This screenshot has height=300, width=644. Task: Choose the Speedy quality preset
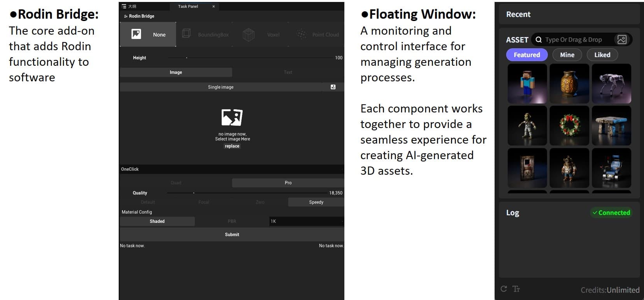(316, 202)
